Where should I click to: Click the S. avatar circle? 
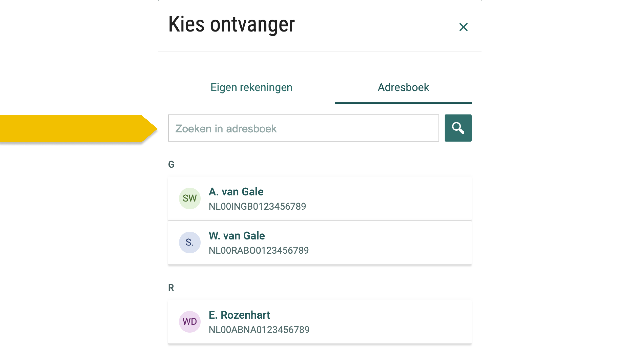[x=190, y=242]
